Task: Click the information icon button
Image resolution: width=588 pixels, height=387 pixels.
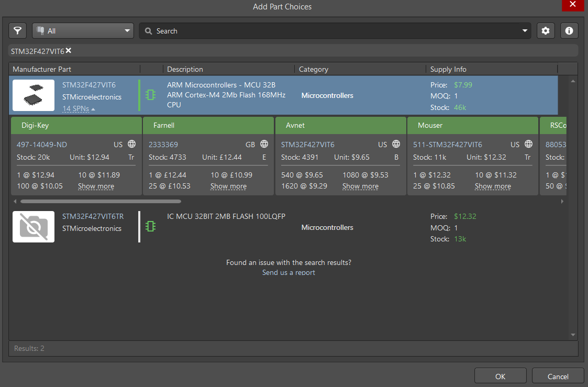Action: [569, 31]
